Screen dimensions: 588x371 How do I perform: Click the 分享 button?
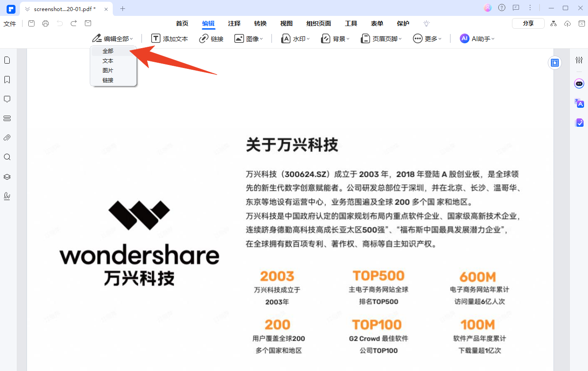528,23
